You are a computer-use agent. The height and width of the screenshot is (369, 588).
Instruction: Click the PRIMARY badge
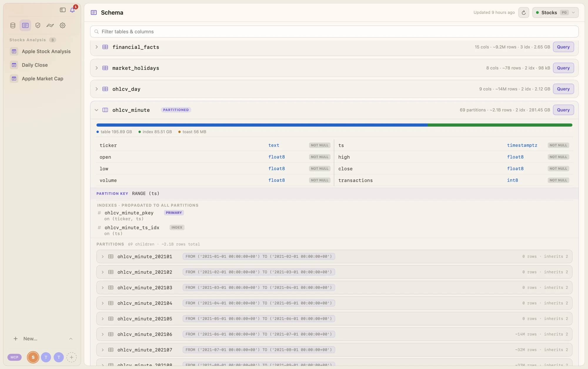174,213
